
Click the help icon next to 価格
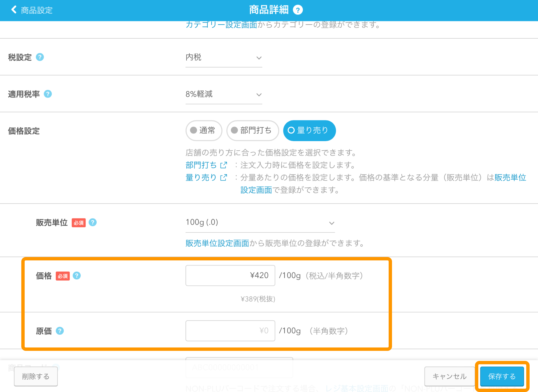76,275
